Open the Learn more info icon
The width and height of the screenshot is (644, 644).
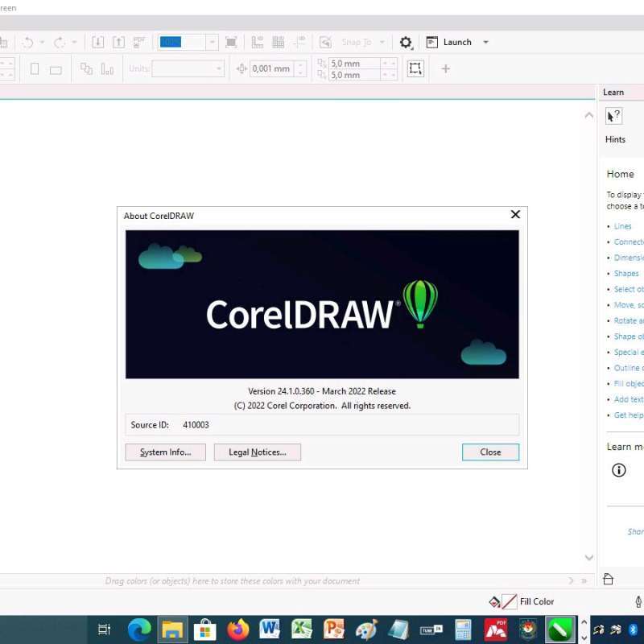click(619, 470)
